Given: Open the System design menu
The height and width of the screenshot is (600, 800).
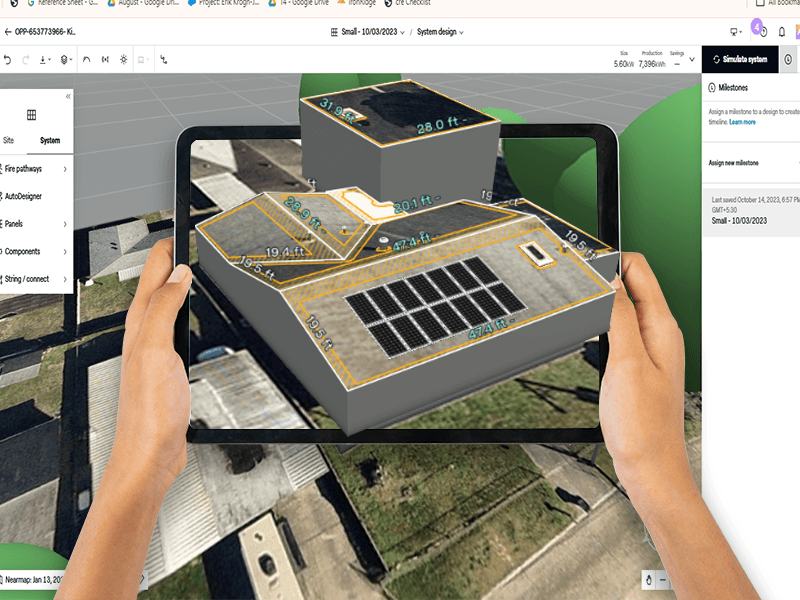Looking at the screenshot, I should (x=432, y=32).
